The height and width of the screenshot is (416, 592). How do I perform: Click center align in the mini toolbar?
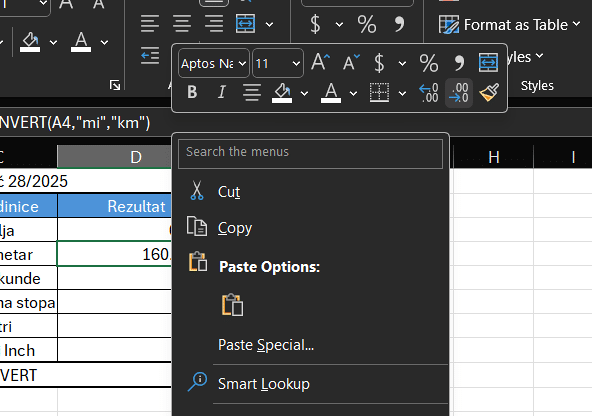click(252, 92)
